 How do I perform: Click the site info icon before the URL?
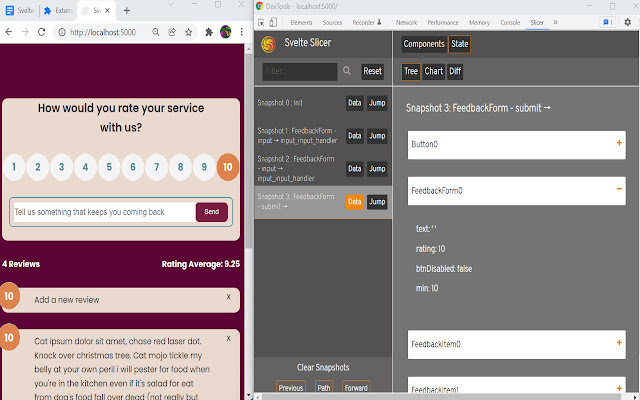62,32
